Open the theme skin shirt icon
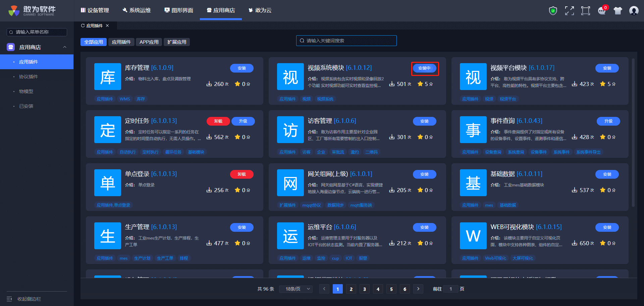Screen dimensions: 644x306 (618, 11)
